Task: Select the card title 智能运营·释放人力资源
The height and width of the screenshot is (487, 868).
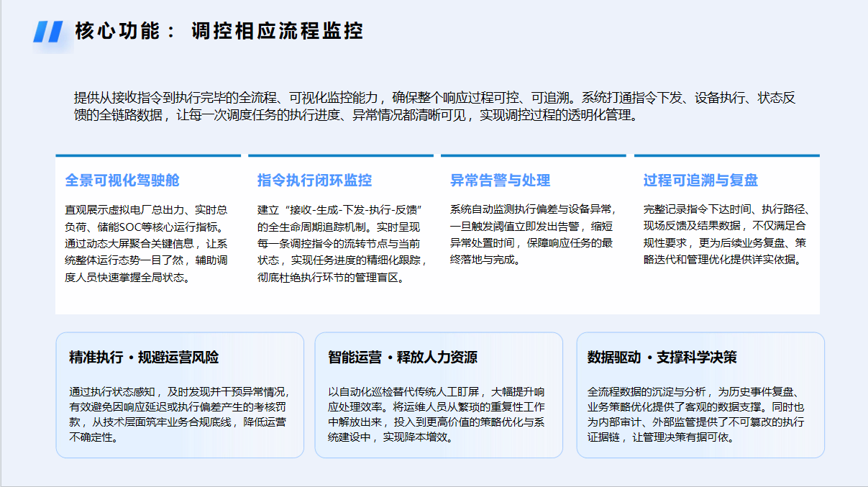Action: (403, 358)
